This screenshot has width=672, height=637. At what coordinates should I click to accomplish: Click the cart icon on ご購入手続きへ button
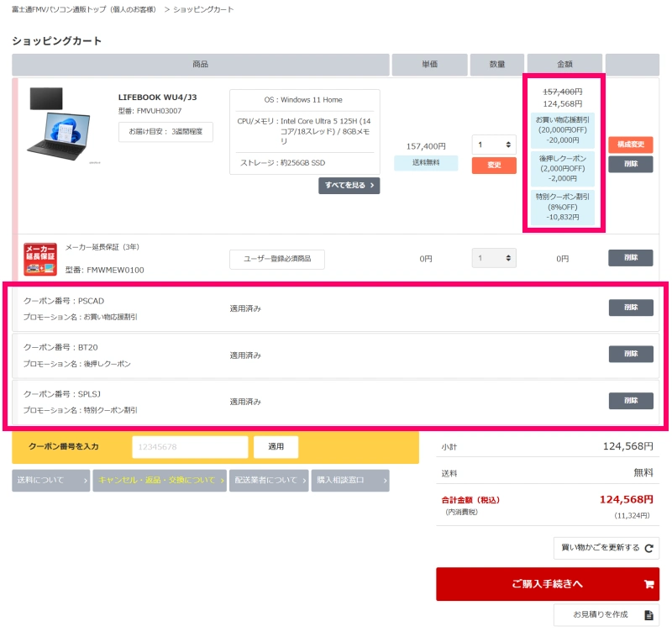click(648, 583)
